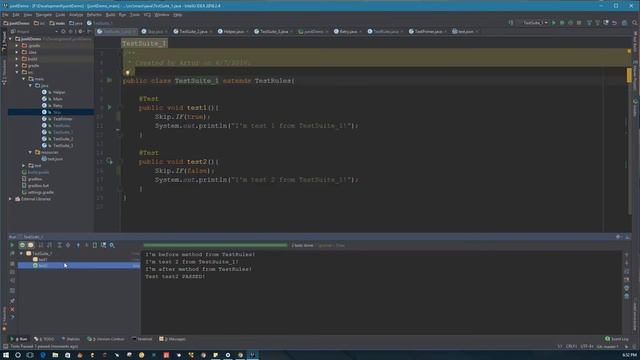Switch to the TestPrimer.java editor tab
640x360 pixels.
(x=428, y=31)
